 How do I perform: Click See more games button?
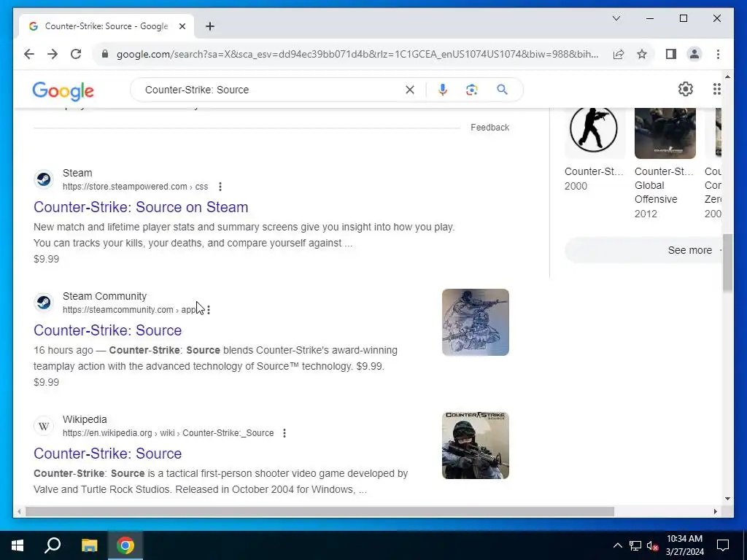pyautogui.click(x=643, y=250)
